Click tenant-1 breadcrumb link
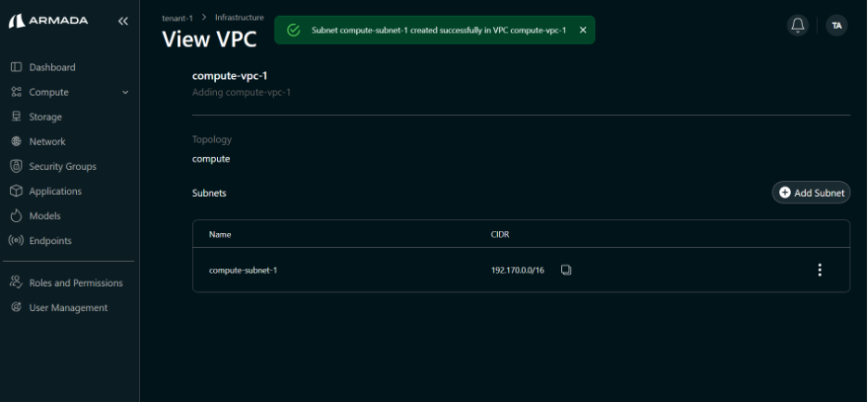 177,19
